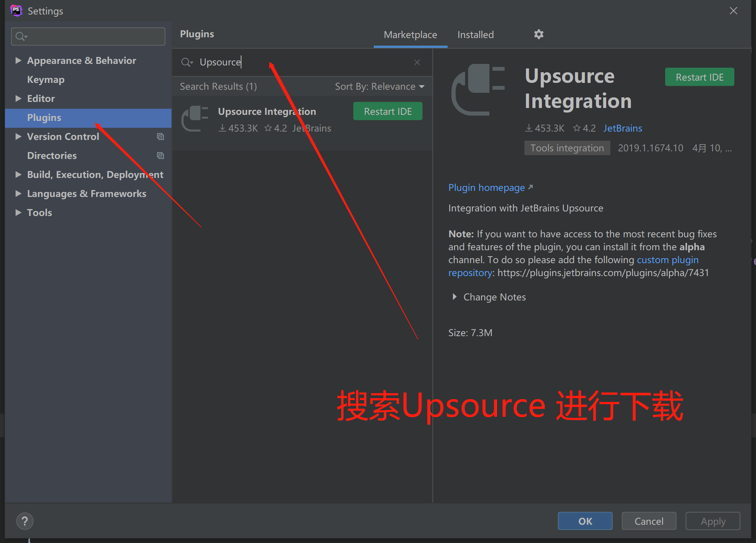Click the Size: 7.3M text
The height and width of the screenshot is (543, 756).
pyautogui.click(x=470, y=333)
